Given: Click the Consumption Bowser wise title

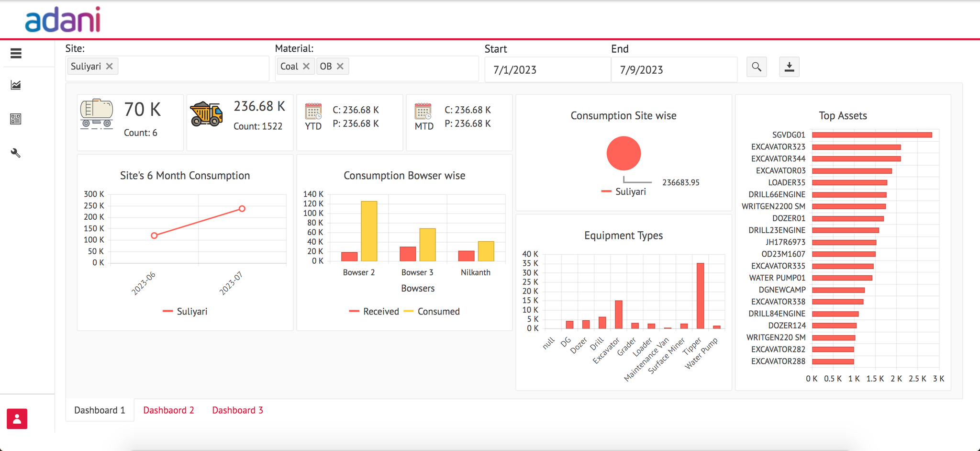Looking at the screenshot, I should (404, 176).
